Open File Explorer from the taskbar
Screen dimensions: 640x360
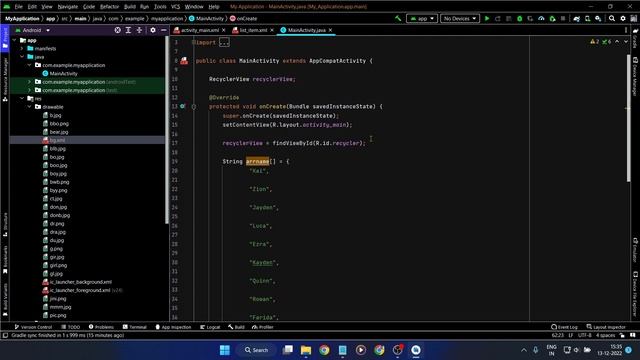[306, 350]
